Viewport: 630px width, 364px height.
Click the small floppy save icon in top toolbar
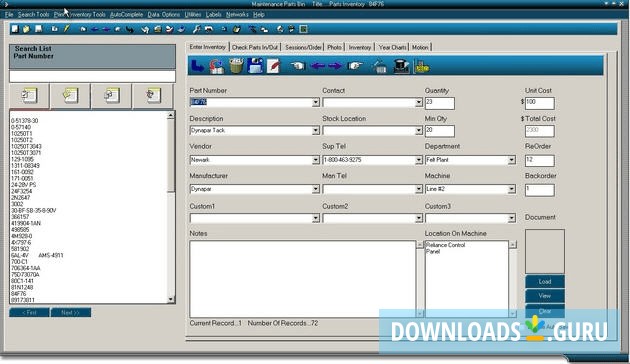(39, 29)
